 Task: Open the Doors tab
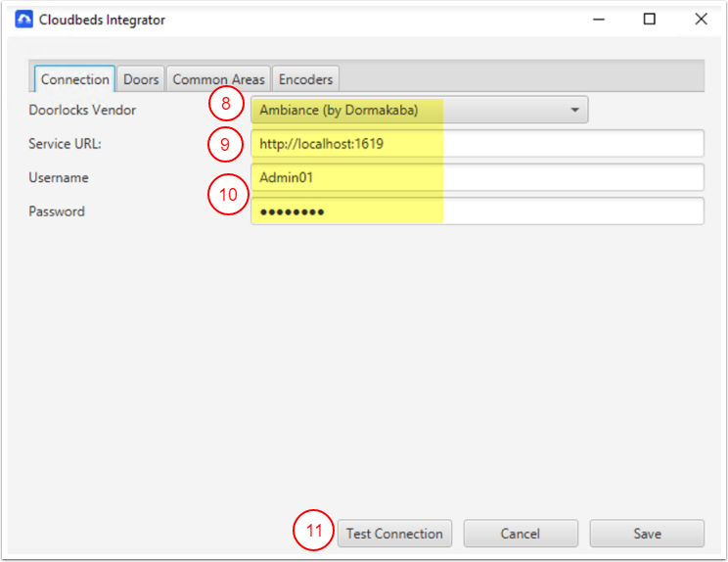(141, 79)
